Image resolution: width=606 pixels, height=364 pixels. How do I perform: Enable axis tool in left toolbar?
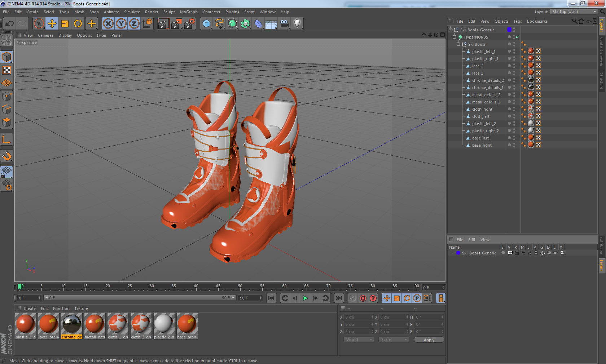pyautogui.click(x=6, y=139)
